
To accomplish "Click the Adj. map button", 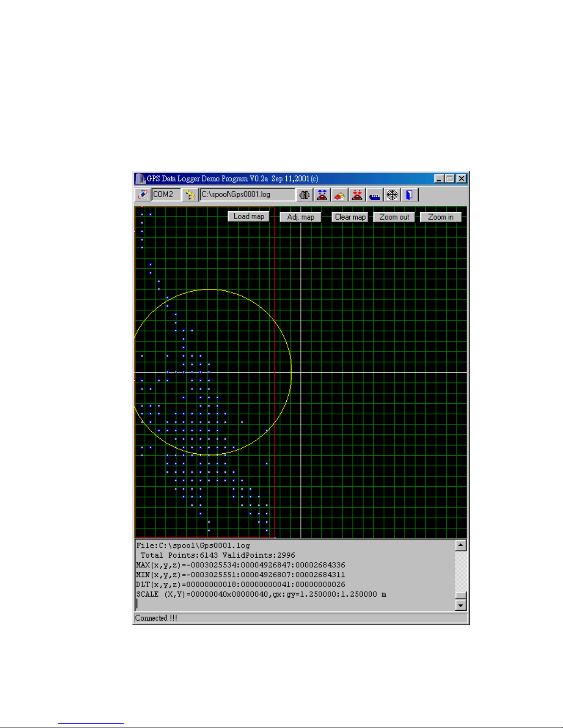I will [x=301, y=217].
